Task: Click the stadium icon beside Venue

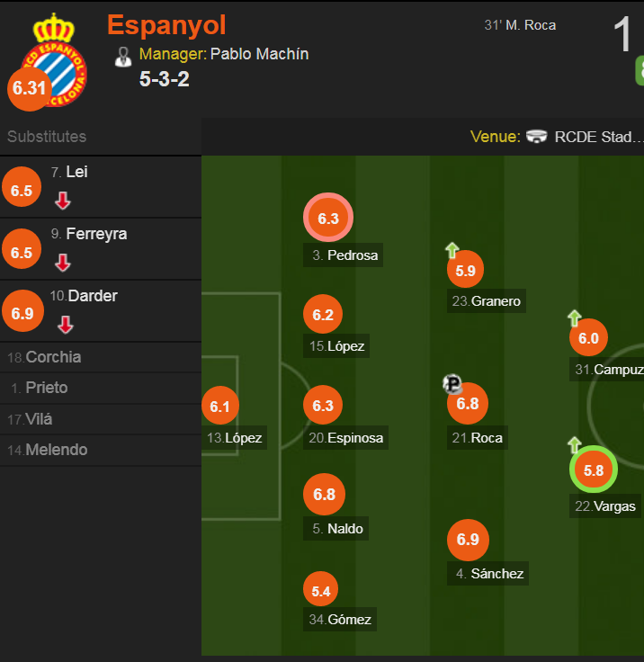Action: pyautogui.click(x=537, y=137)
